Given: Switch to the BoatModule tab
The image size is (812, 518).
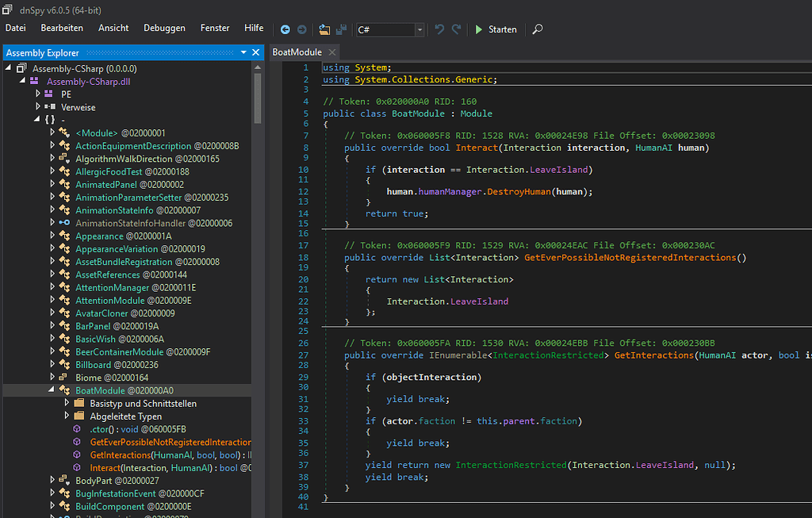Looking at the screenshot, I should point(297,51).
